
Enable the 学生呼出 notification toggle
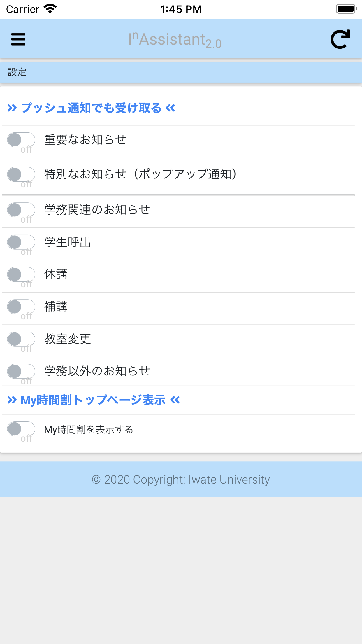(x=21, y=242)
